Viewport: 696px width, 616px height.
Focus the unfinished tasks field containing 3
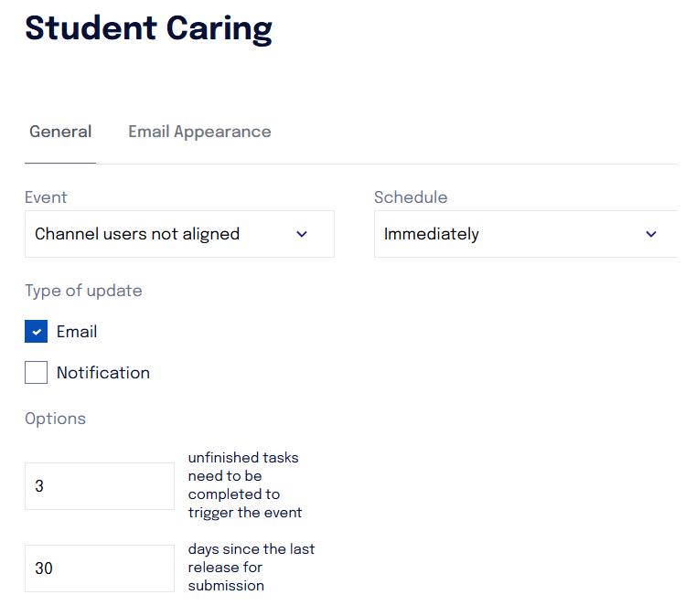tap(100, 486)
